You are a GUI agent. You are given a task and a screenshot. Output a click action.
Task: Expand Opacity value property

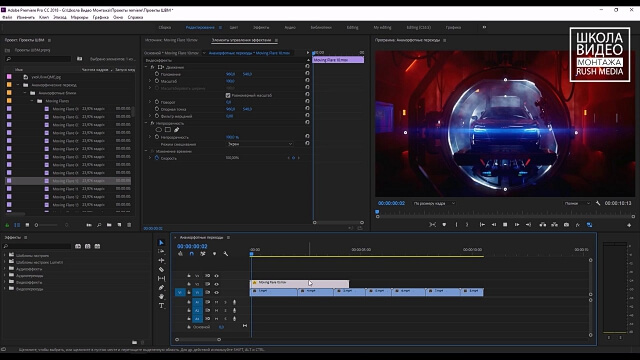[x=150, y=137]
